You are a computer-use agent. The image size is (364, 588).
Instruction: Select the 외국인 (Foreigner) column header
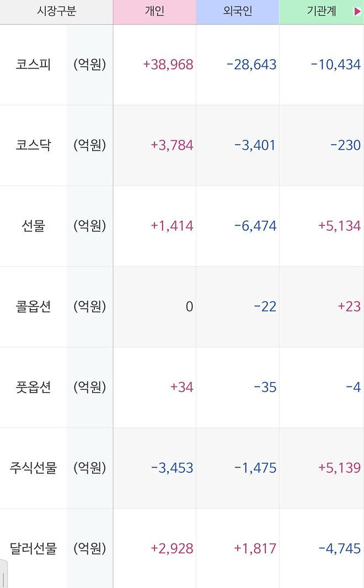237,10
